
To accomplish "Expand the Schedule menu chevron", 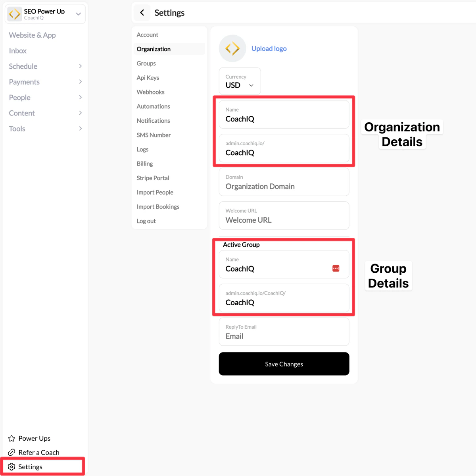I will click(81, 66).
